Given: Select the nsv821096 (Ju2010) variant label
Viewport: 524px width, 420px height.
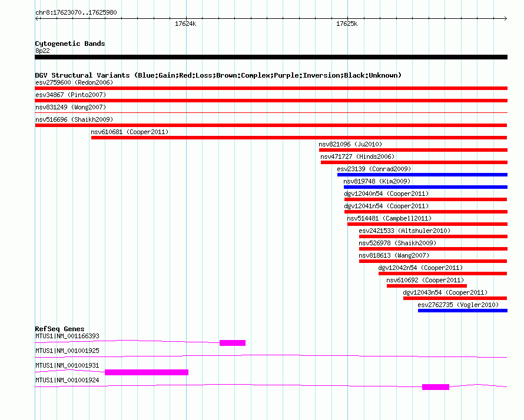Looking at the screenshot, I should [x=350, y=144].
